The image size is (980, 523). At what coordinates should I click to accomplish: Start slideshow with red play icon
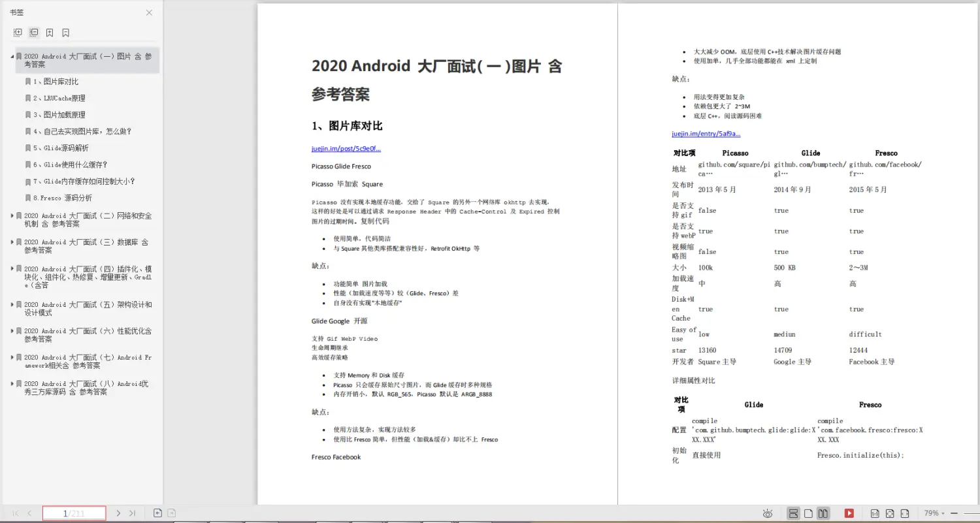coord(849,513)
